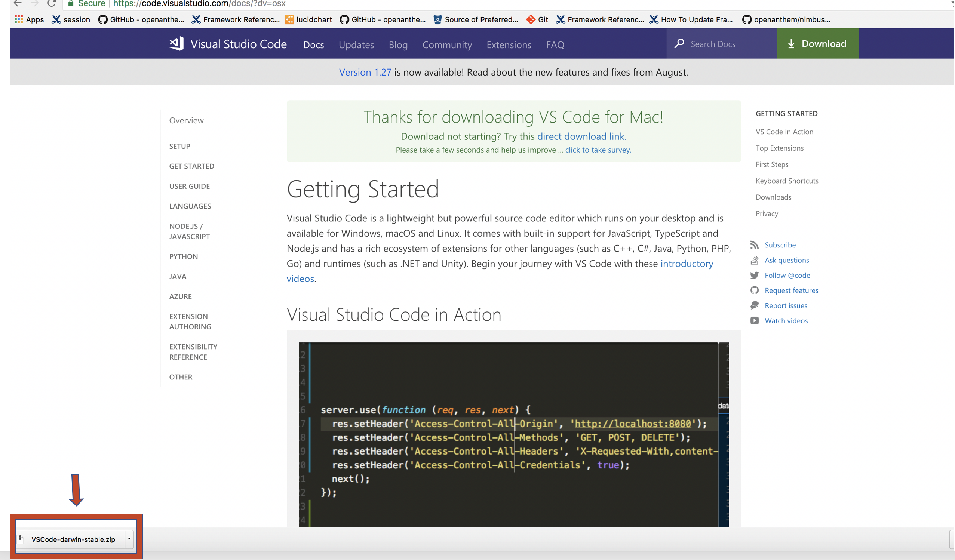Reload the page with refresh icon

tap(52, 4)
